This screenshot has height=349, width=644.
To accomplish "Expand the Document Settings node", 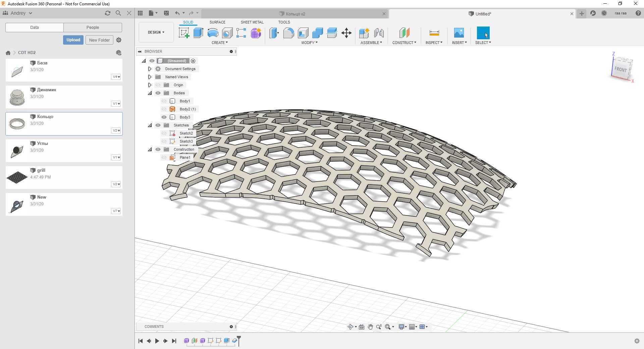I will tap(150, 69).
